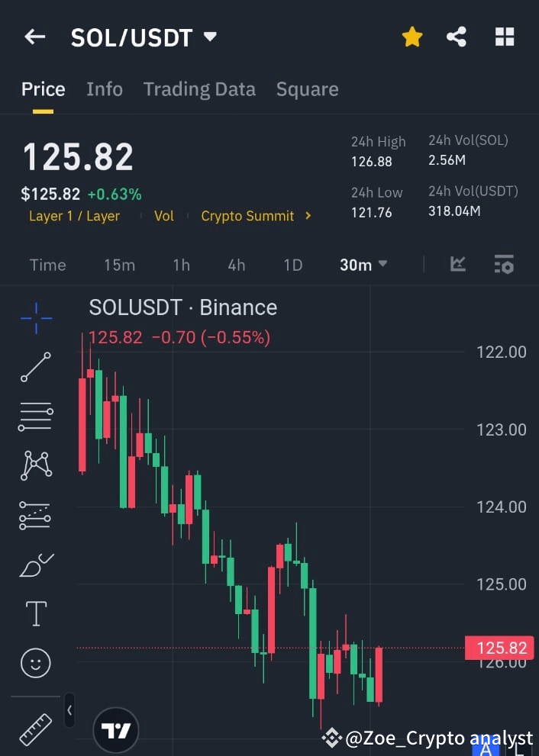Collapse the drawing tools sidebar
This screenshot has height=756, width=539.
click(69, 709)
